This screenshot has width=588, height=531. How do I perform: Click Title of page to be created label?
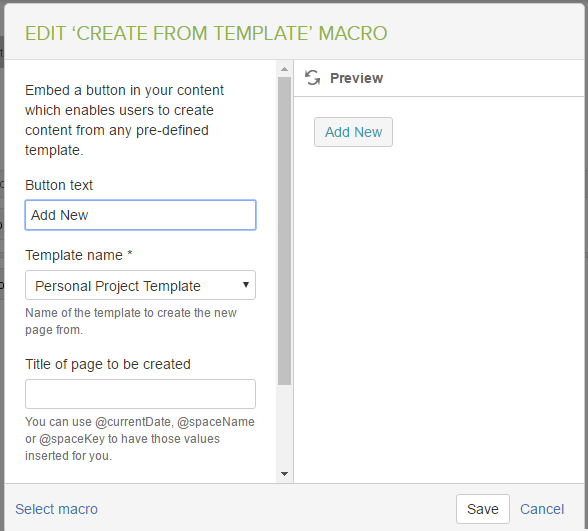(x=108, y=364)
